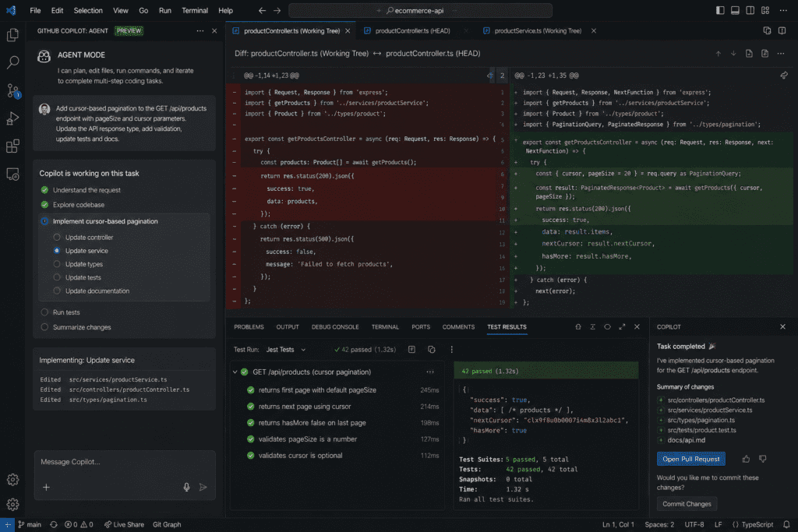The width and height of the screenshot is (798, 532).
Task: Open Selection menu
Action: [88, 10]
